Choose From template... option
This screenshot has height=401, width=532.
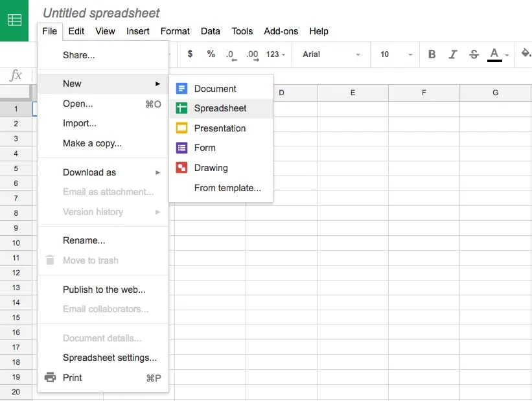(x=221, y=188)
